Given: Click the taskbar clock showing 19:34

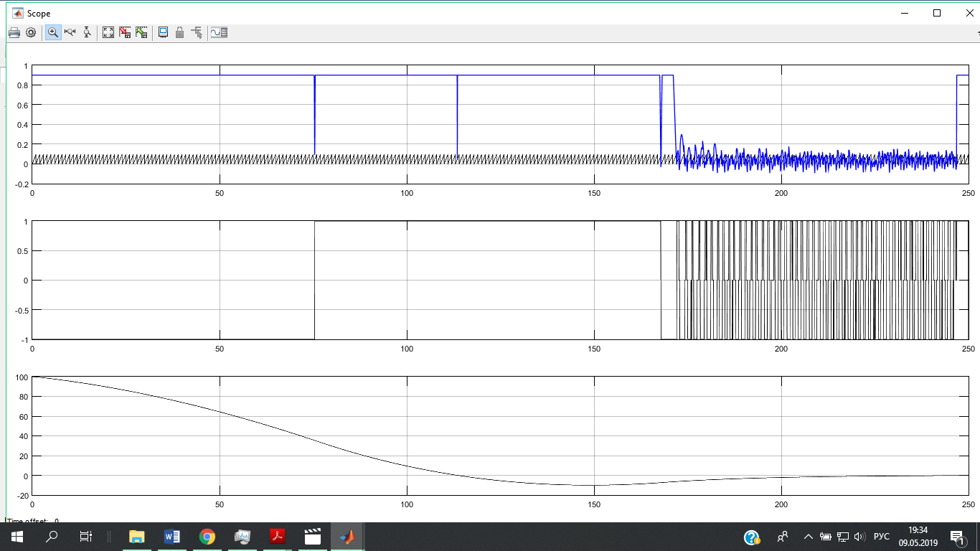Looking at the screenshot, I should coord(918,537).
